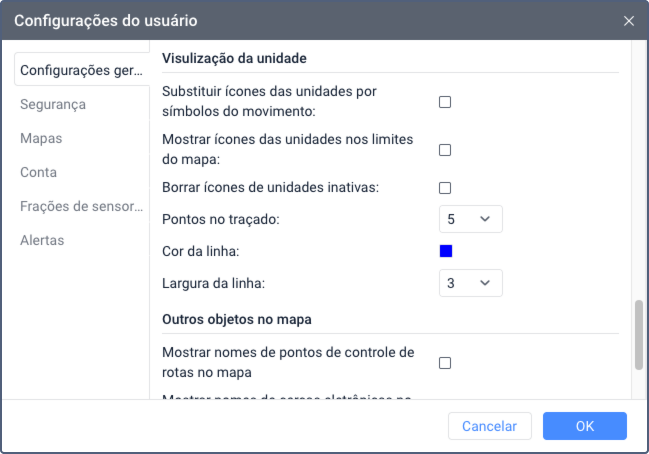Click the Cancelar button
Screen dimensions: 649x454
pyautogui.click(x=490, y=426)
